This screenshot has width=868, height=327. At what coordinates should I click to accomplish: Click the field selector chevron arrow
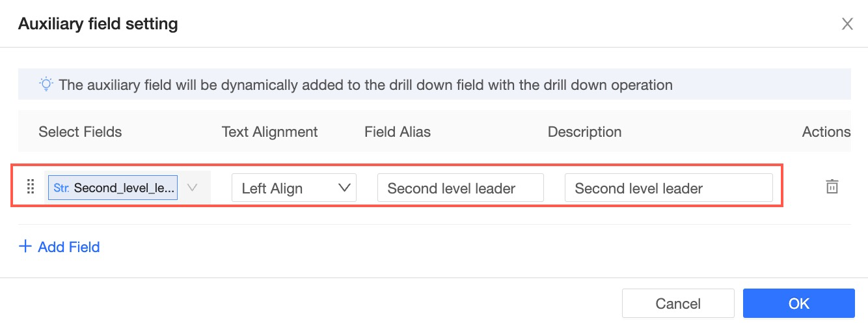pos(193,188)
